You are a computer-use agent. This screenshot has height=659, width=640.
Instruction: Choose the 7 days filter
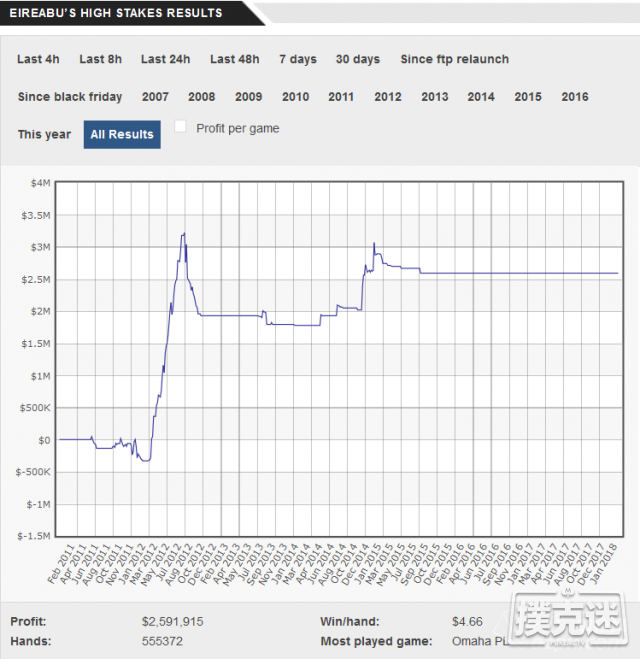(x=298, y=59)
